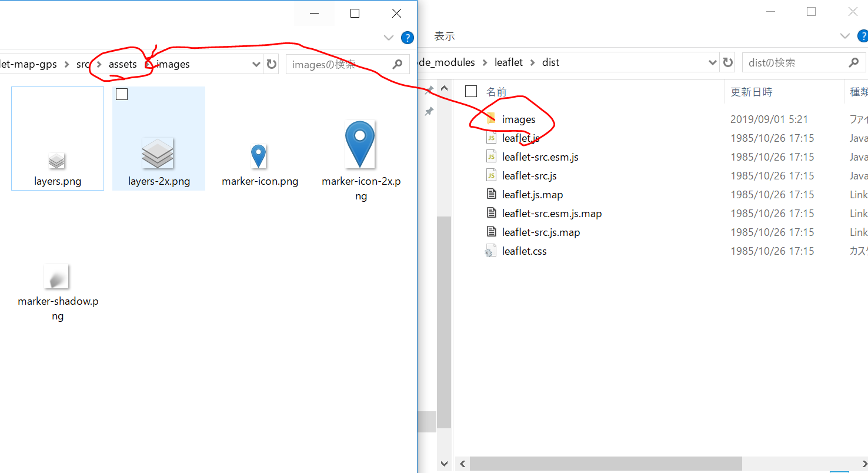
Task: Open address history dropdown in dist window
Action: pos(713,62)
